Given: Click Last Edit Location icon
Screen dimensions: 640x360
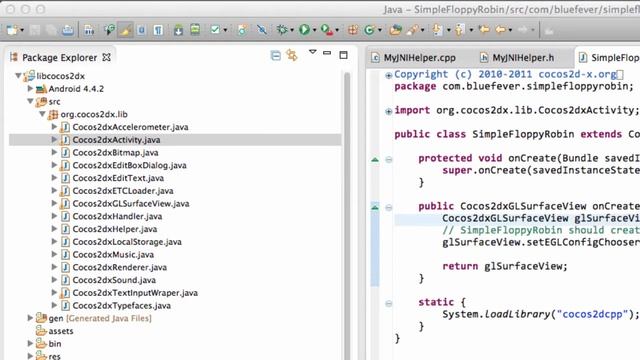Looking at the screenshot, I should point(484,30).
